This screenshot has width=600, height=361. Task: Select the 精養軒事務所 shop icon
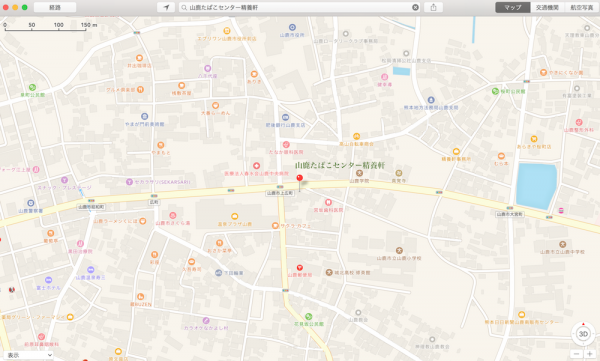coord(456,152)
